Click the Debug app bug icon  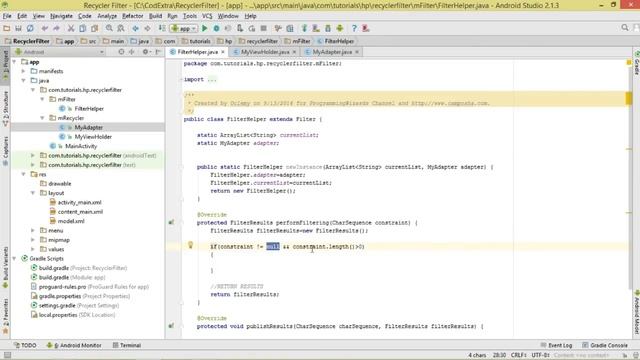(216, 28)
